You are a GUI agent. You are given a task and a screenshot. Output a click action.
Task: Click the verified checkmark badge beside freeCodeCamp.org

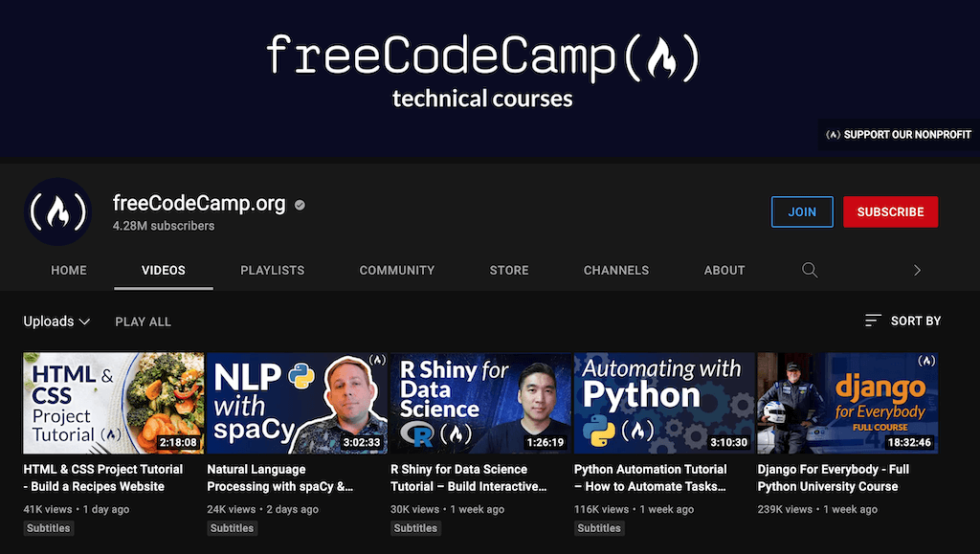pyautogui.click(x=300, y=205)
